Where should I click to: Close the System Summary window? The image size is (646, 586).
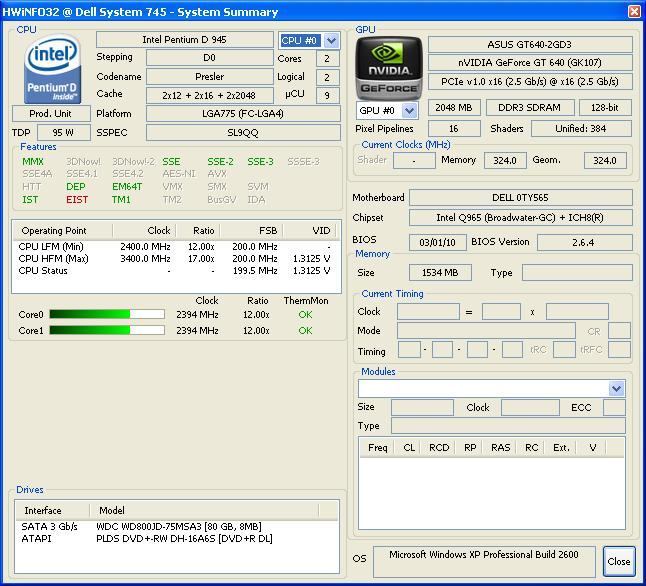click(x=634, y=11)
